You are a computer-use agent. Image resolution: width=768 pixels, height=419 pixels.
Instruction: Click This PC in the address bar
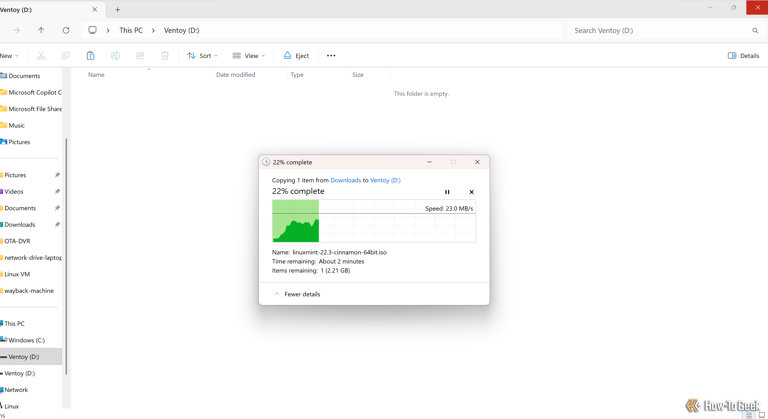point(131,30)
